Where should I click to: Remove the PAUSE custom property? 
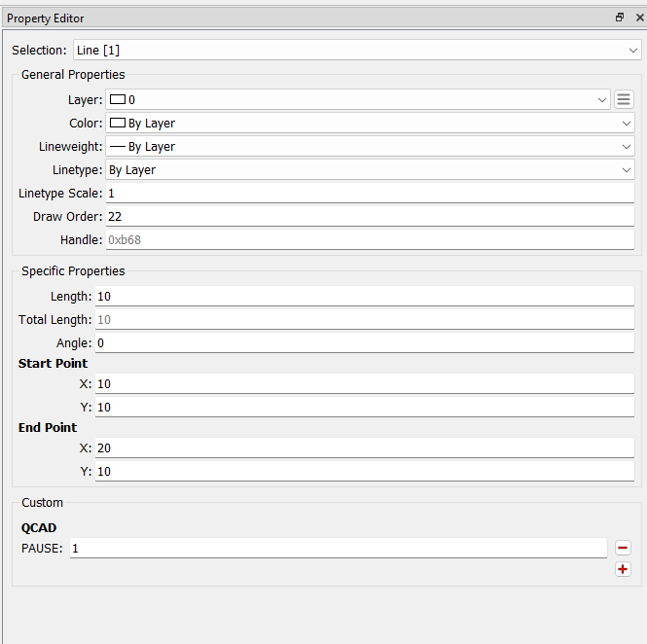[x=623, y=548]
